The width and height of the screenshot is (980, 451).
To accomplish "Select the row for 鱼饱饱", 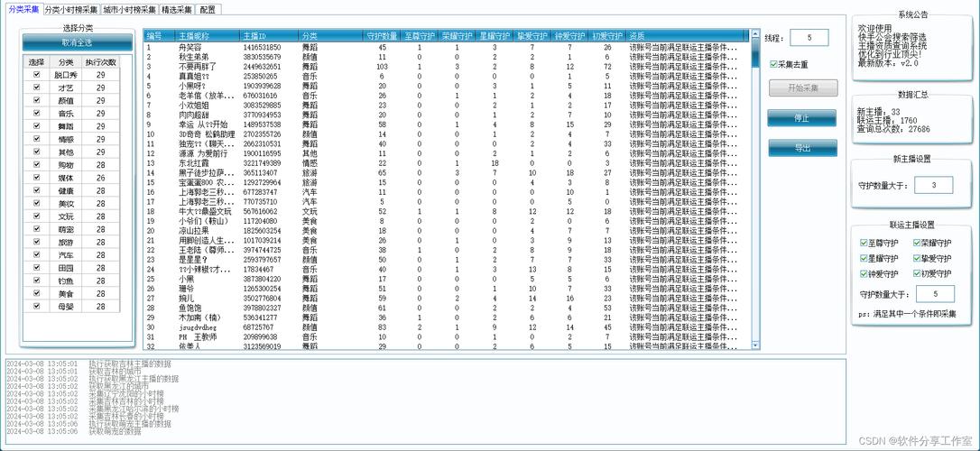I will pyautogui.click(x=447, y=308).
